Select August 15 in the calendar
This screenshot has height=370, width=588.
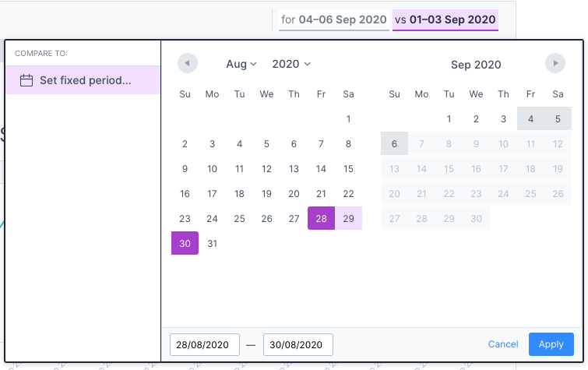(348, 169)
